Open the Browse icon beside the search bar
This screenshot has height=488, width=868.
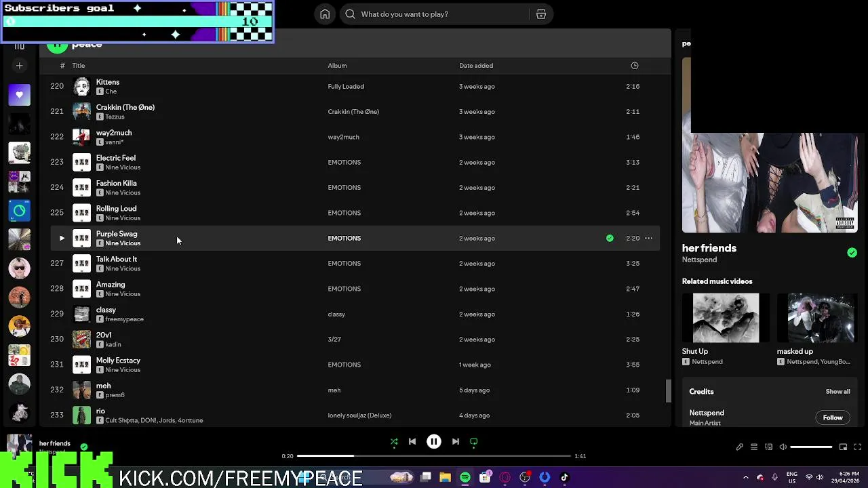coord(541,14)
